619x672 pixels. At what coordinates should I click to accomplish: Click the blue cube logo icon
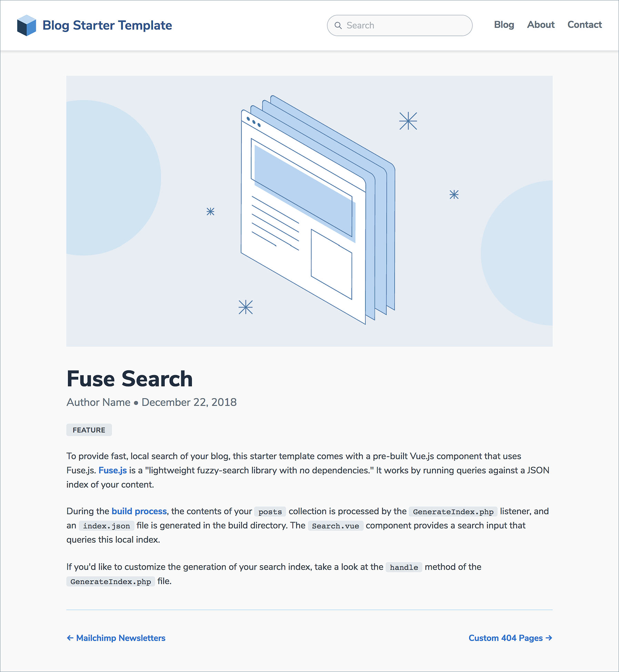(27, 25)
